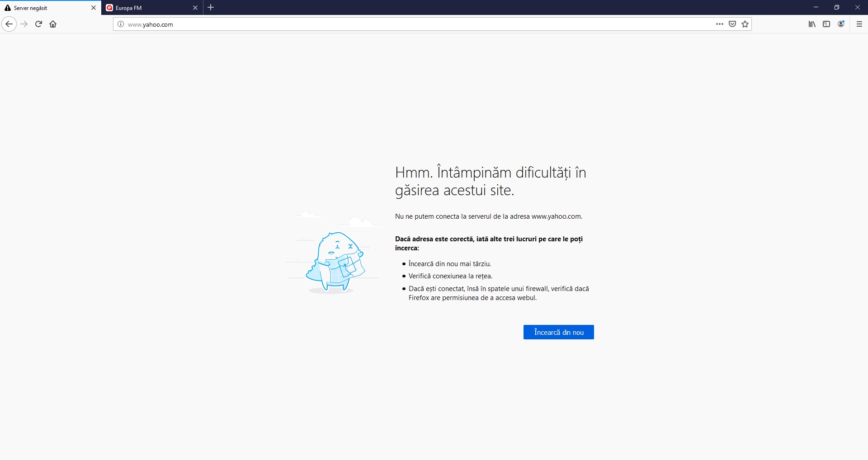868x460 pixels.
Task: Restore down the browser window
Action: [836, 7]
